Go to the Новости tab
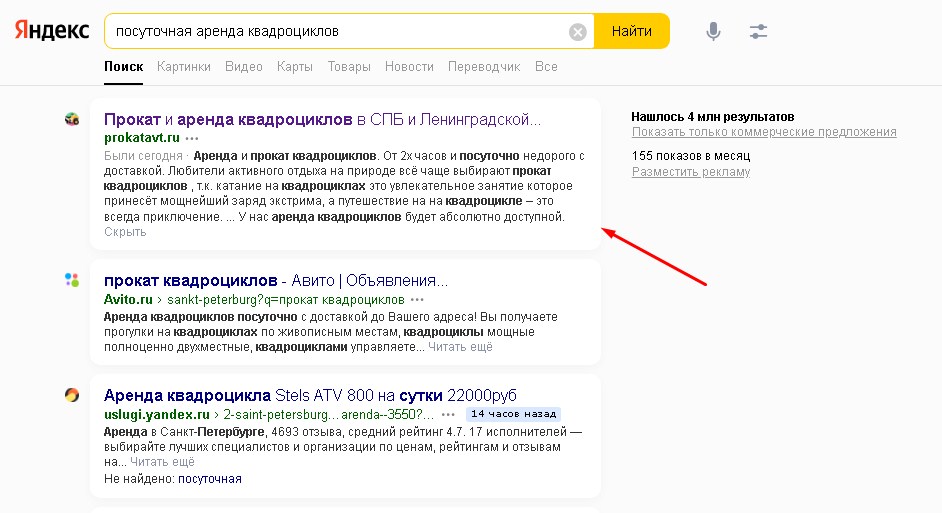 [409, 67]
